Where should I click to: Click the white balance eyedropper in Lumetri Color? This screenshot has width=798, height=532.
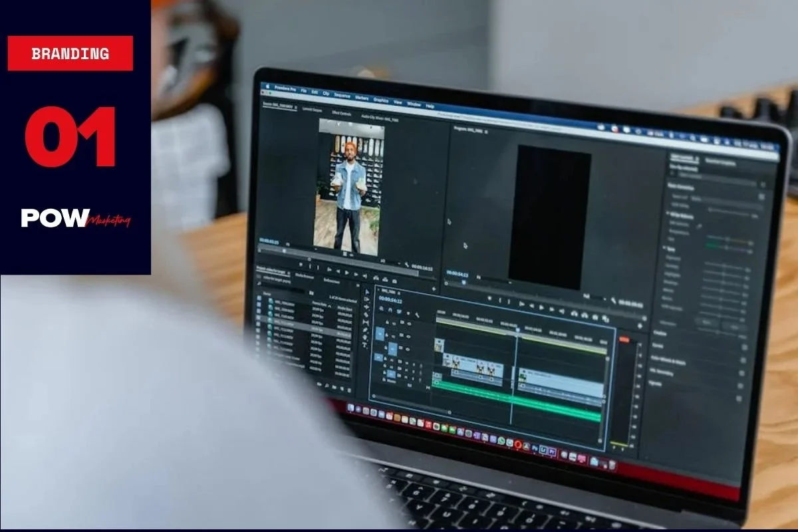click(698, 226)
